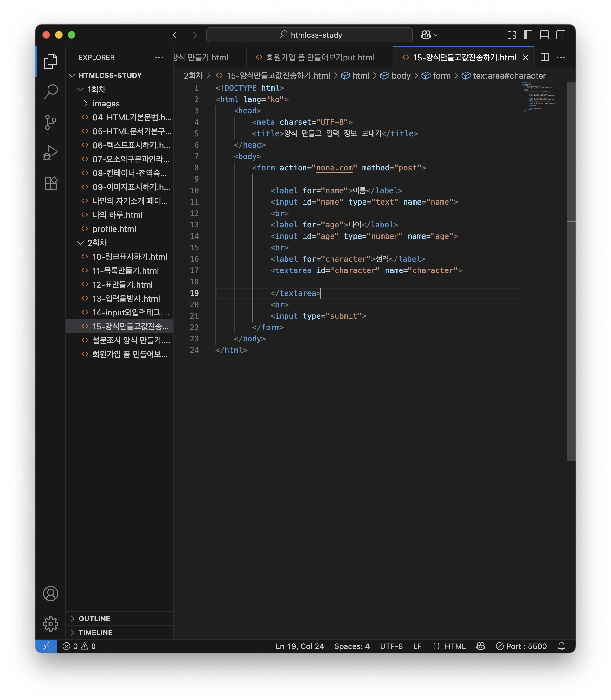Open 12-표만들기.html from explorer
Viewport: 611px width, 700px height.
pyautogui.click(x=122, y=284)
